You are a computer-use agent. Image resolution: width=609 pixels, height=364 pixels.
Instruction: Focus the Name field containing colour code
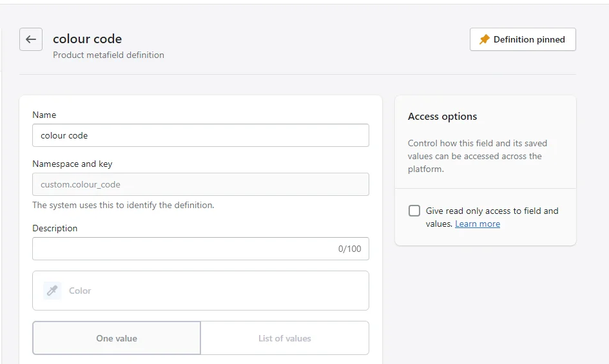(x=201, y=135)
